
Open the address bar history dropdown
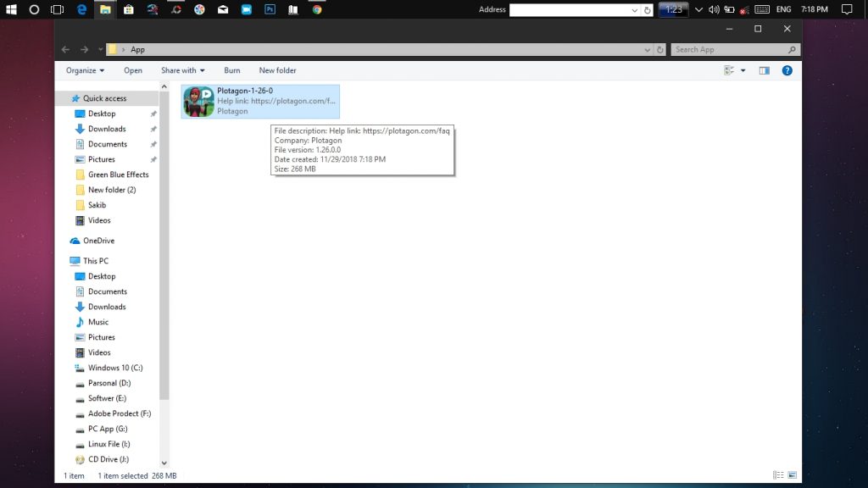point(647,49)
